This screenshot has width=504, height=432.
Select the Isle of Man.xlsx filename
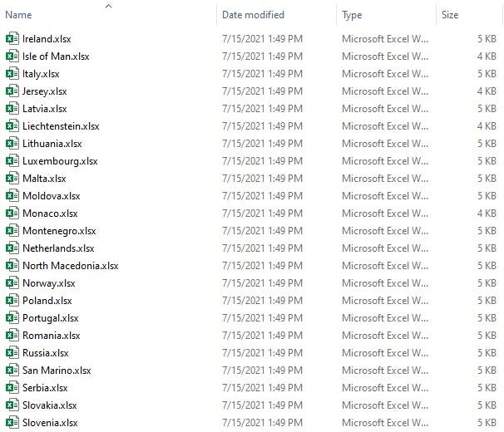tap(56, 56)
